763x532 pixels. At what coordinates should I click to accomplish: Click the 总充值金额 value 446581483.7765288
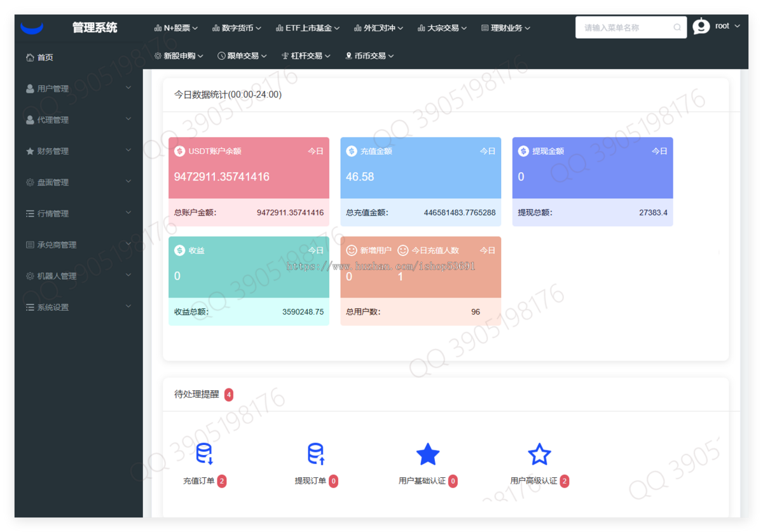460,213
